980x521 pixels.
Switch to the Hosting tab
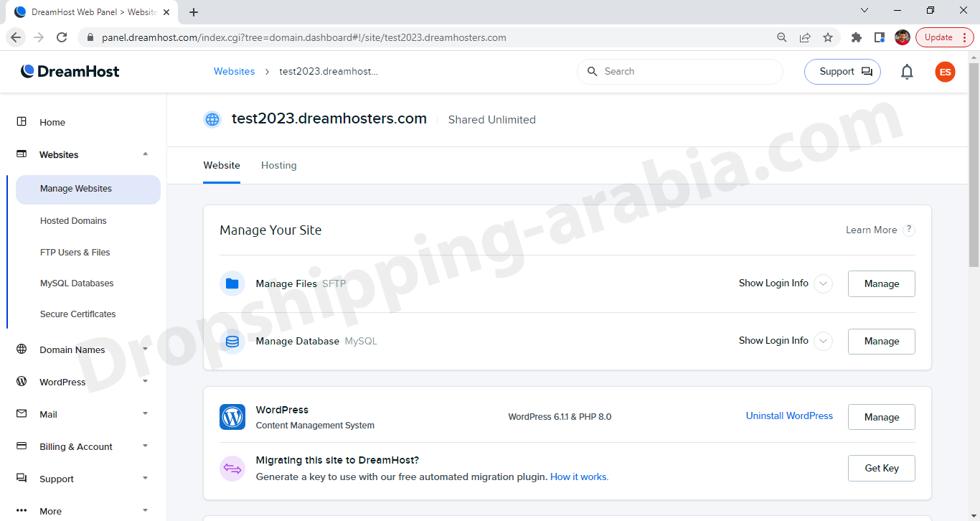[278, 165]
